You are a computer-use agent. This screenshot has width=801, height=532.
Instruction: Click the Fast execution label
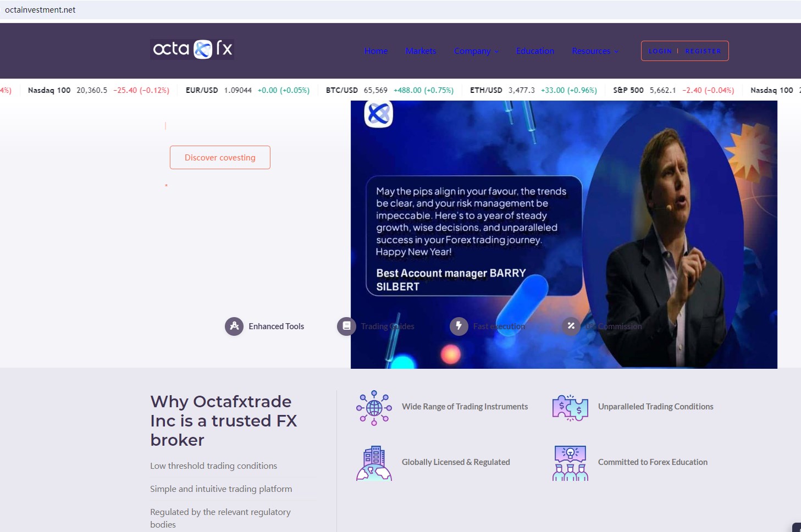click(499, 326)
